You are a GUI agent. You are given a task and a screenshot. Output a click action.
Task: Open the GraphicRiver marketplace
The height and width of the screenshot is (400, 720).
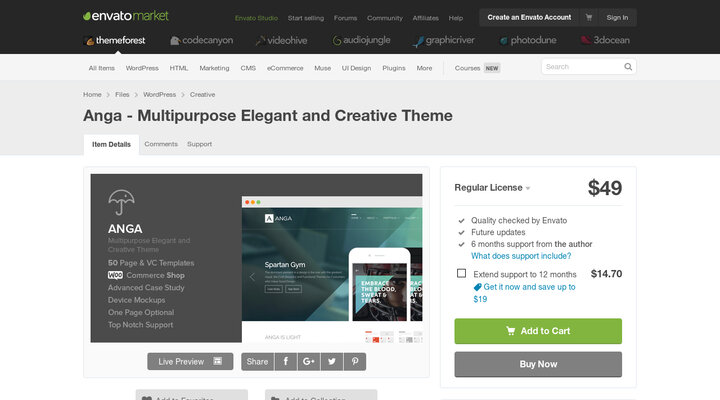coord(444,40)
